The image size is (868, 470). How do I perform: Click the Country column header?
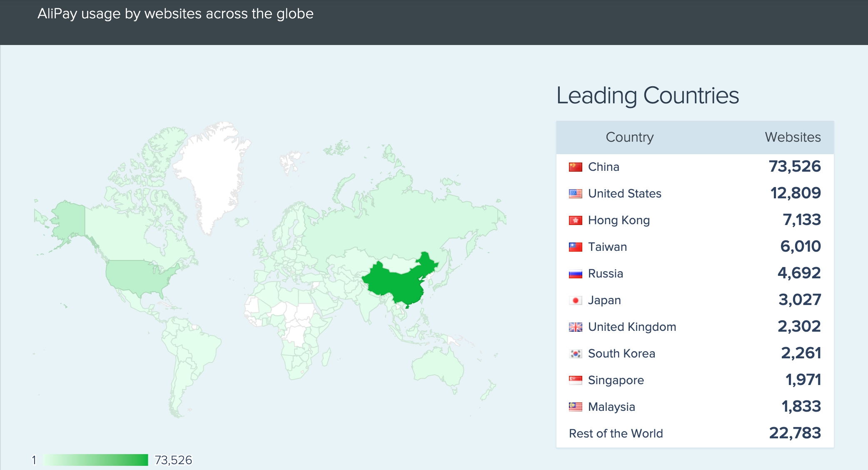(x=630, y=137)
